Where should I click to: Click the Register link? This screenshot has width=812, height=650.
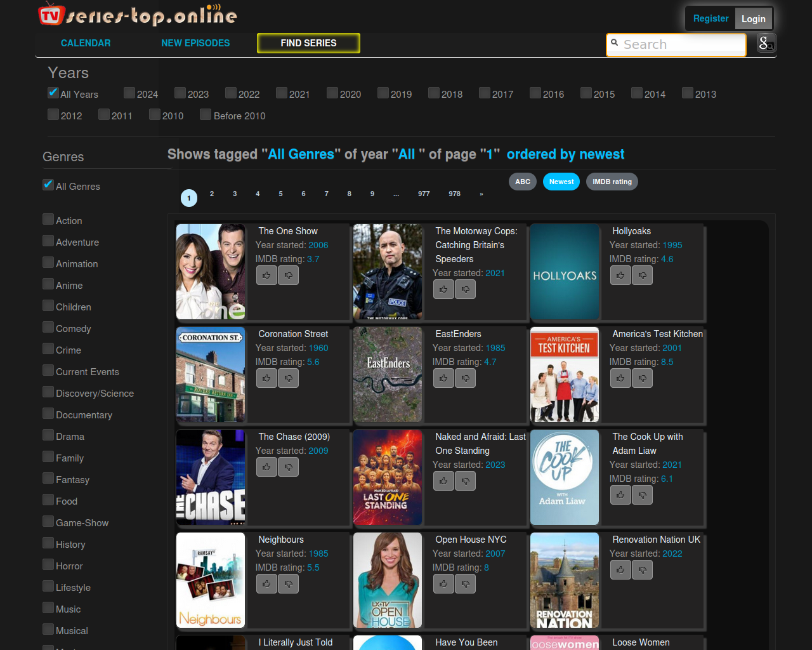710,18
